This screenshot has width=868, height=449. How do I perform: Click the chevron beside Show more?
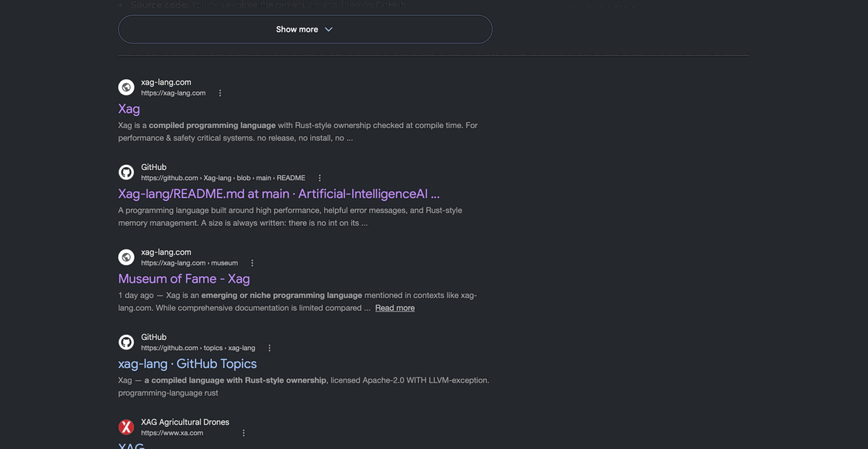tap(328, 30)
